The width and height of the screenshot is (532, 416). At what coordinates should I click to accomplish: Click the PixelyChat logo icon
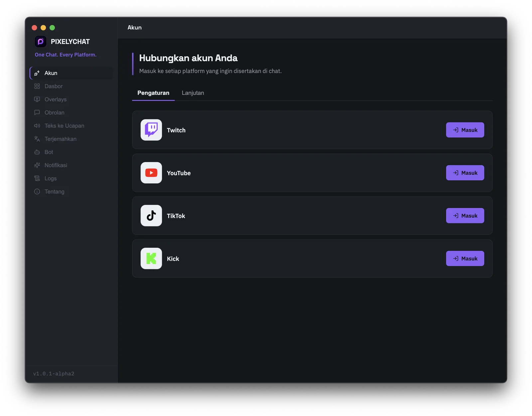(41, 42)
